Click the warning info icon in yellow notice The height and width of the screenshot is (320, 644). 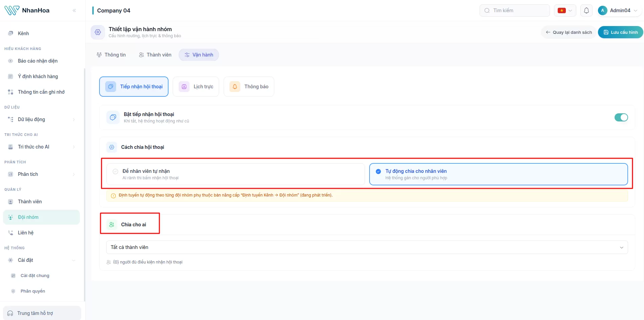pyautogui.click(x=113, y=196)
